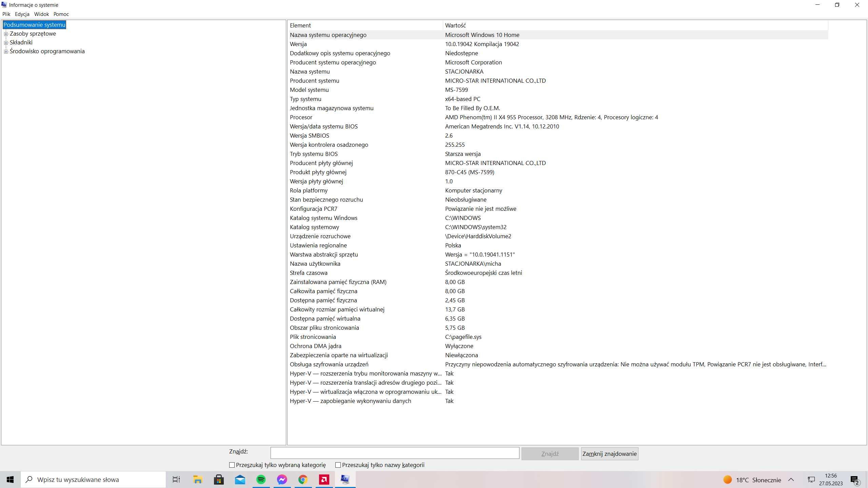
Task: Open the Windows Start menu
Action: coord(10,480)
